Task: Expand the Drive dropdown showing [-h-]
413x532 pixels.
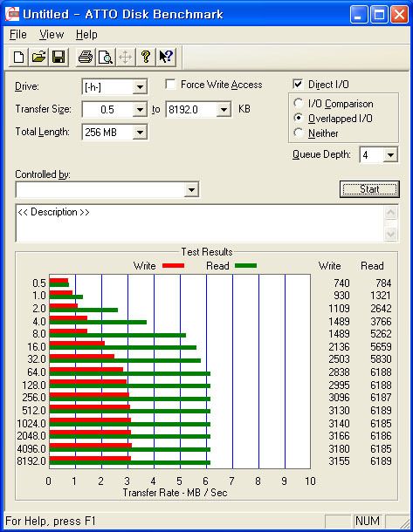Action: (x=140, y=87)
